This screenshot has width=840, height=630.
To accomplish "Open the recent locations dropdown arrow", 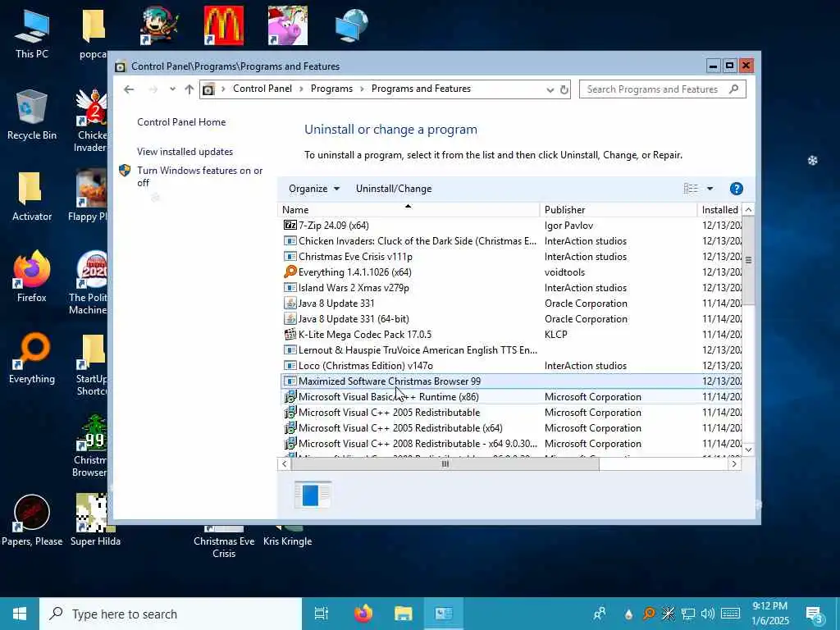I will [172, 89].
